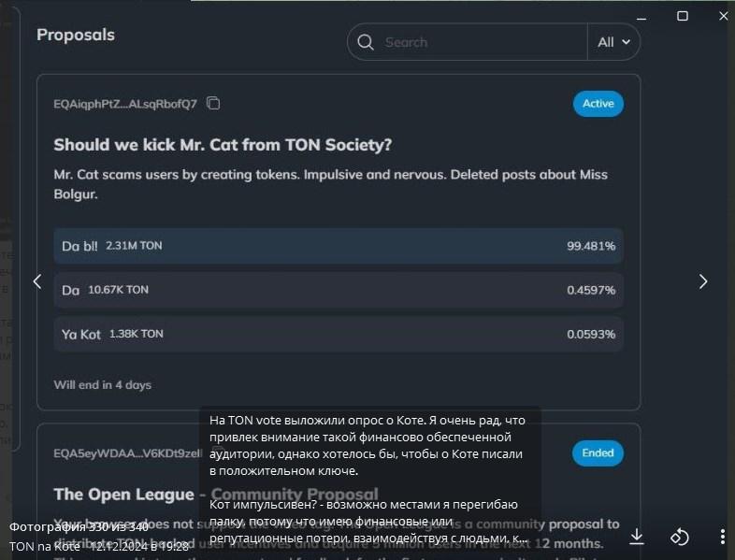This screenshot has width=735, height=560.
Task: Click the Proposals heading
Action: [76, 35]
